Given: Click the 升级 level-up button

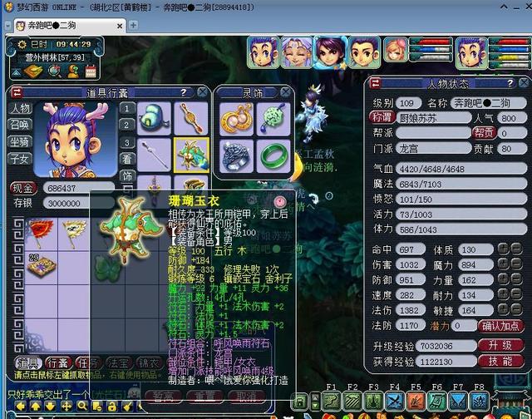Looking at the screenshot, I should click(x=500, y=345).
